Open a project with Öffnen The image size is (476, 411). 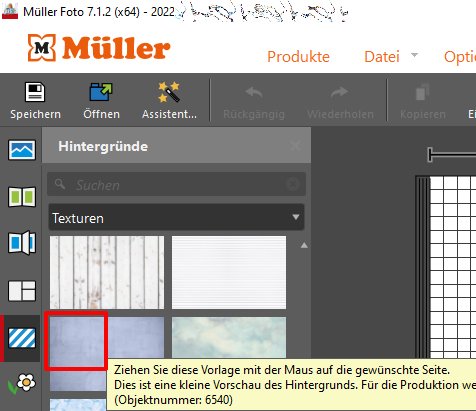101,101
